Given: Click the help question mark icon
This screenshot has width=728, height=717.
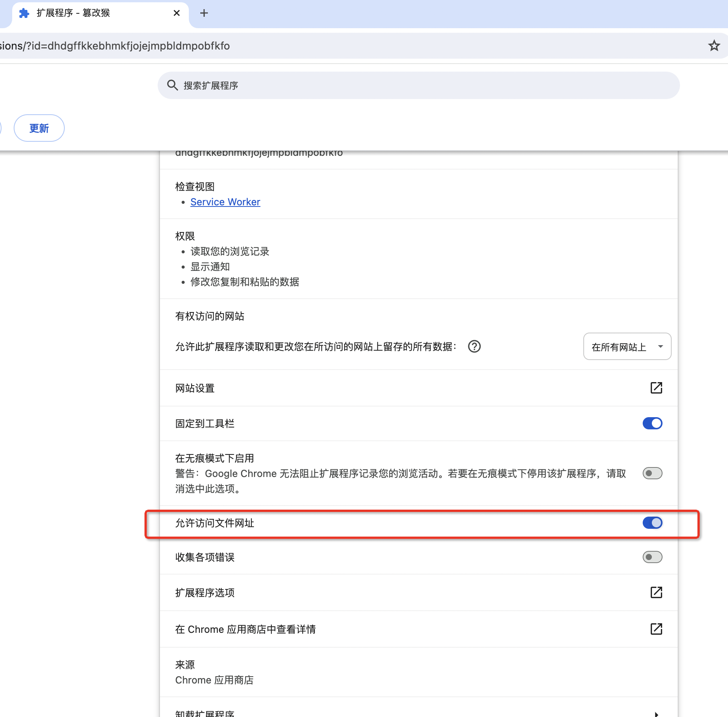Looking at the screenshot, I should pos(474,347).
